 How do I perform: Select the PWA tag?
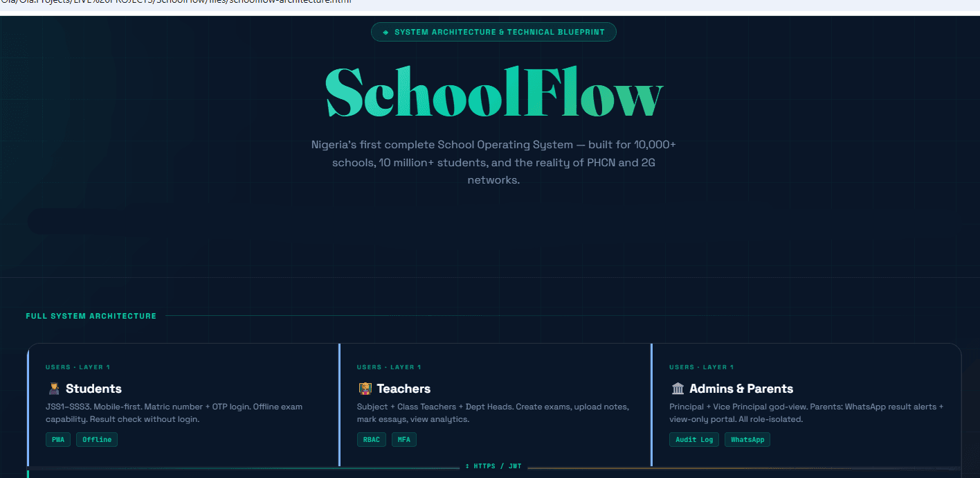58,440
